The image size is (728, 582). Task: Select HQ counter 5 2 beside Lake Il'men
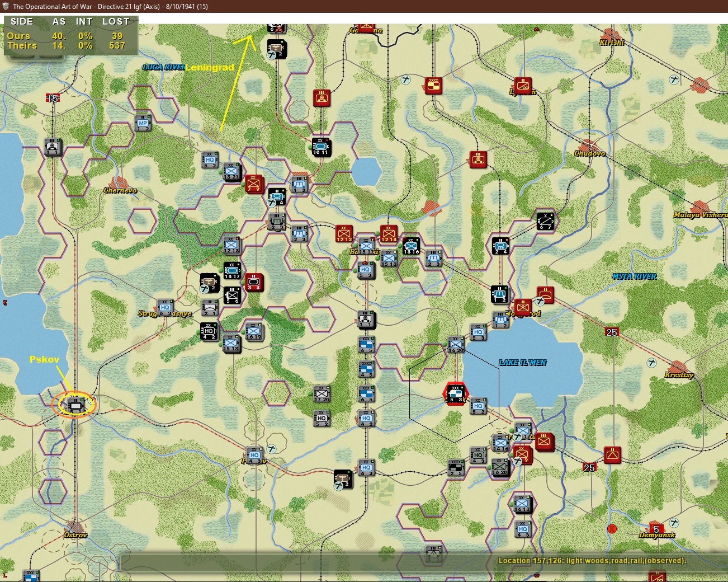click(x=478, y=406)
